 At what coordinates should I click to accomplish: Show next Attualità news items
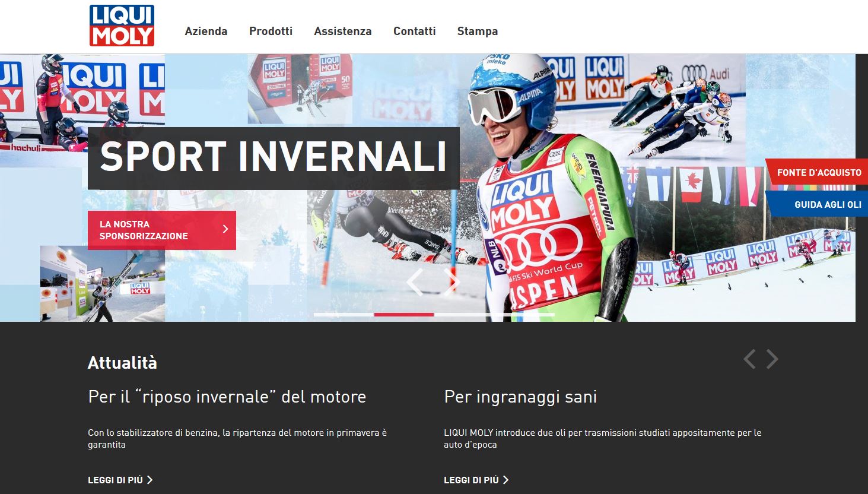(x=772, y=359)
